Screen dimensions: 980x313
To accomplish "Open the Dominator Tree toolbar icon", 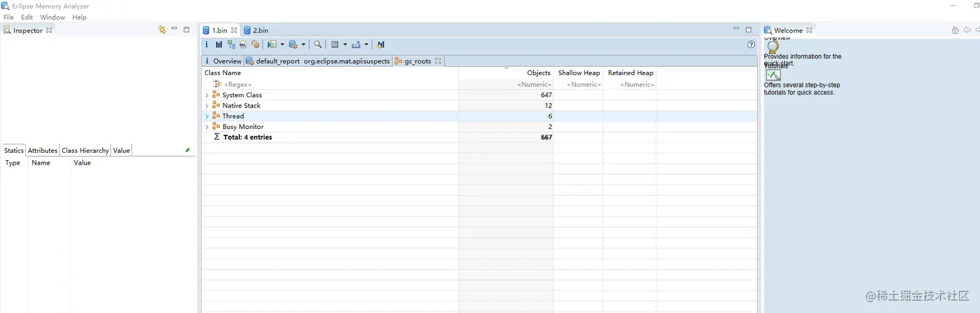I will (x=231, y=45).
